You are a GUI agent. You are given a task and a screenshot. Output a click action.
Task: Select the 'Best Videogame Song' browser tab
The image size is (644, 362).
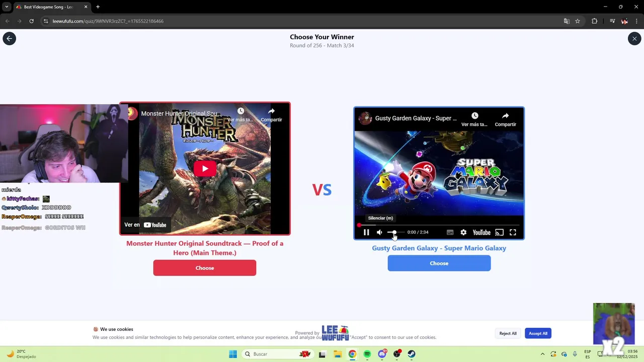[x=49, y=7]
